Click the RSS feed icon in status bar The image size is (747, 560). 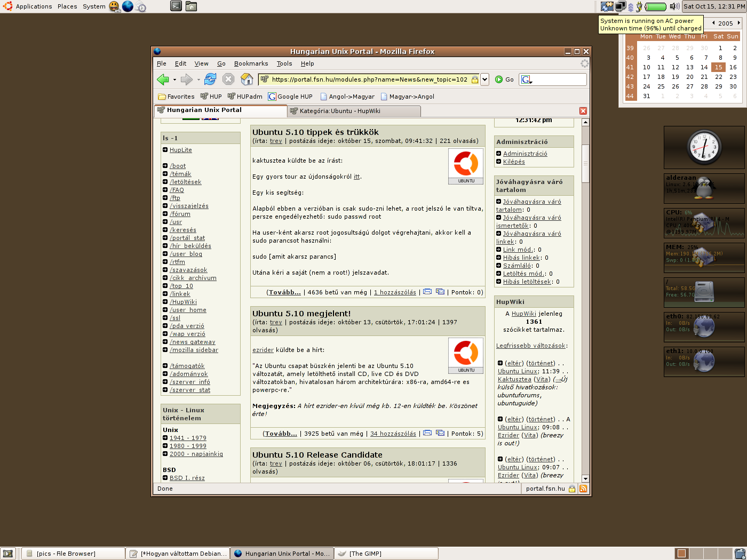(x=583, y=489)
